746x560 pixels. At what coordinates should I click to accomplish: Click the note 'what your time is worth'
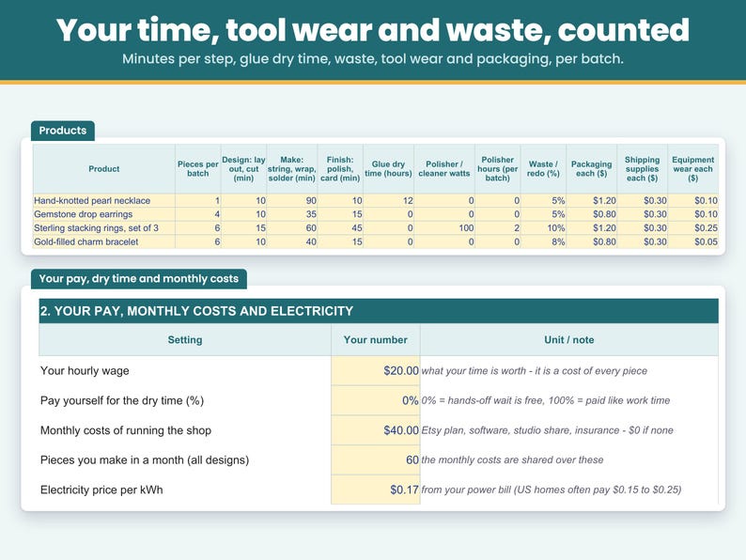click(x=534, y=370)
